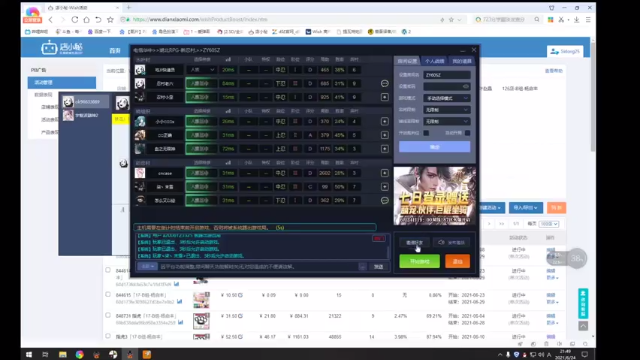Expand the channel dropdown left of the chat input
This screenshot has width=640, height=360.
[147, 267]
